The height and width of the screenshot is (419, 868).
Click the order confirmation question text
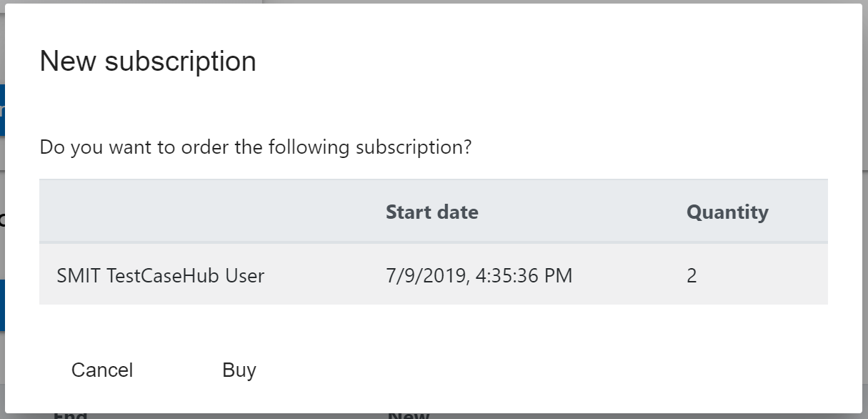[x=255, y=148]
